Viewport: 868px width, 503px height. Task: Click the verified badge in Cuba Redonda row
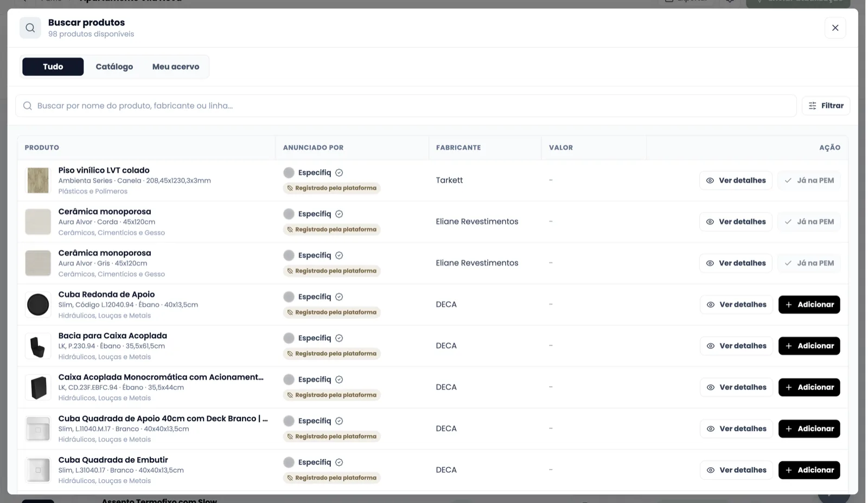tap(339, 296)
